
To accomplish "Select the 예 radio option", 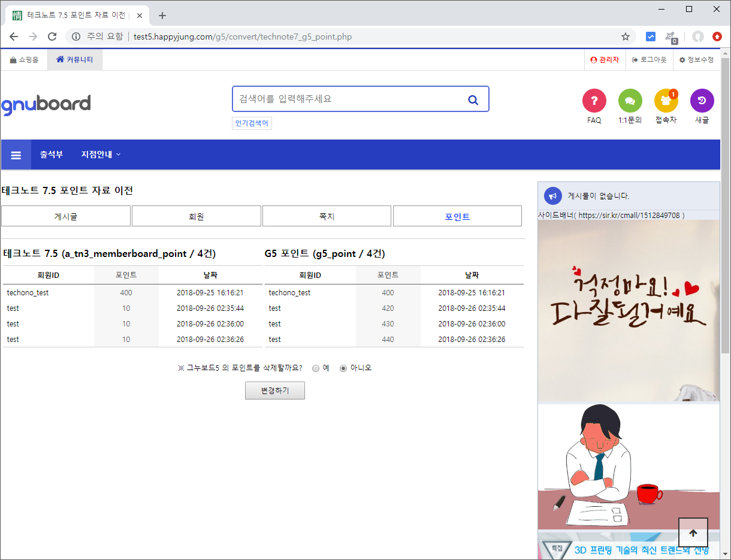I will [x=316, y=368].
